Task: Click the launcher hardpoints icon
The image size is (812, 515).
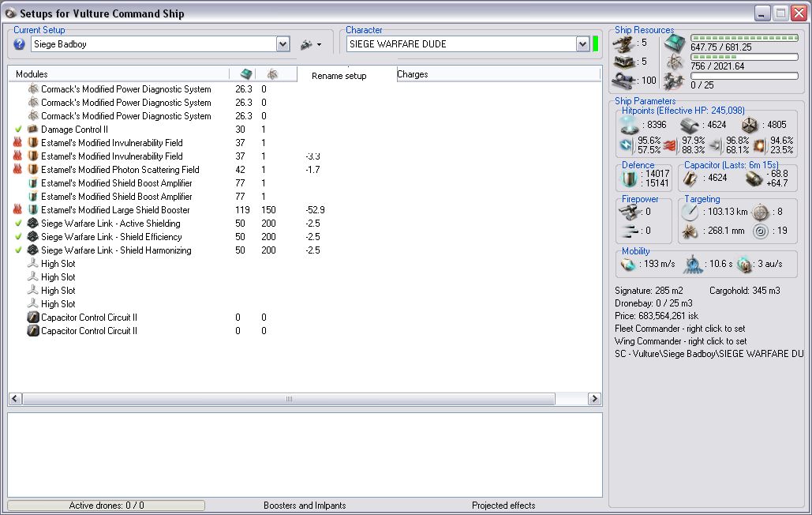Action: pos(623,62)
